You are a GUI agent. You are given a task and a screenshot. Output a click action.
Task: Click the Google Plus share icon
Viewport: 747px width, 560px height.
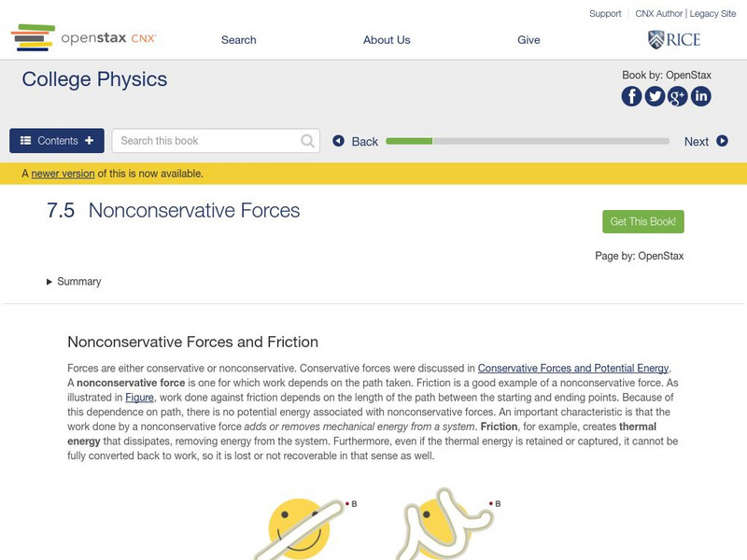(678, 96)
